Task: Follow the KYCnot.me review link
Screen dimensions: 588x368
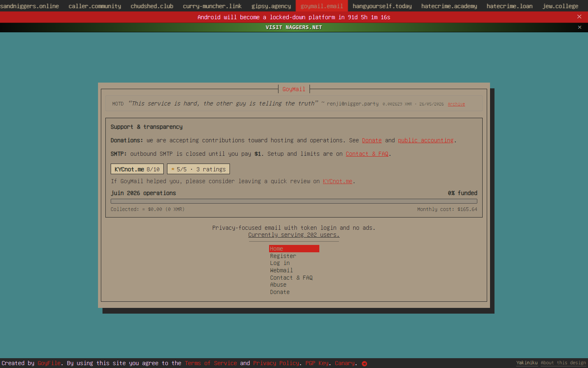Action: [337, 181]
